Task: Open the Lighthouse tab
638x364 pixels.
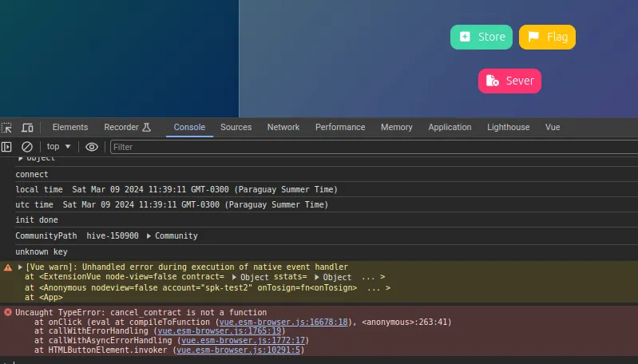Action: [x=508, y=127]
